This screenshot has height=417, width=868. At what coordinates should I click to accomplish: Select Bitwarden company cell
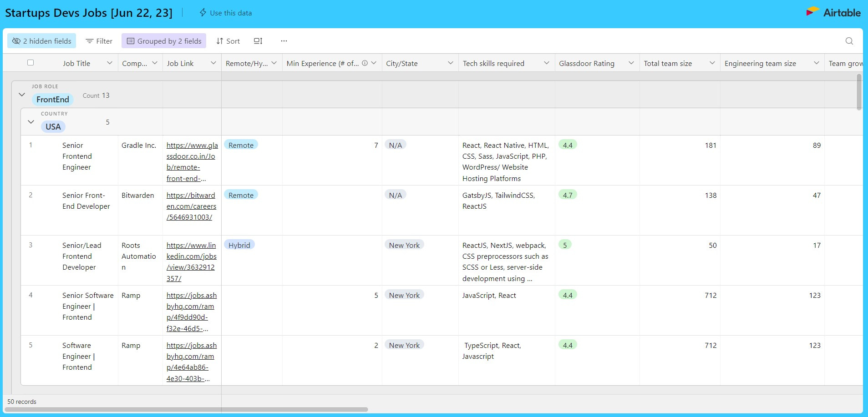140,210
